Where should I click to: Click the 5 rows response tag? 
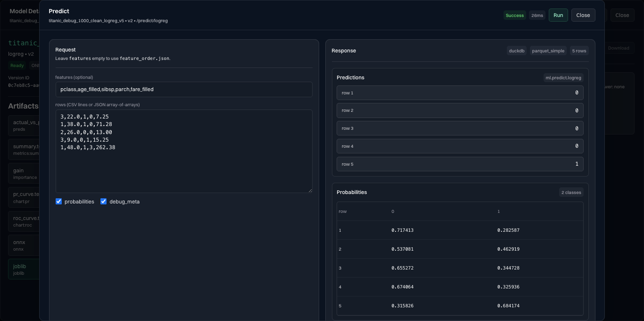(x=579, y=51)
